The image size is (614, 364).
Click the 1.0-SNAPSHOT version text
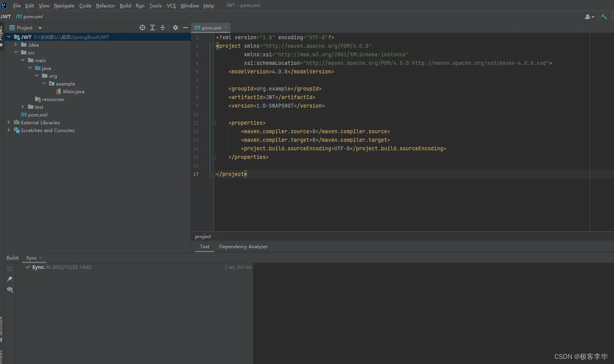point(275,106)
